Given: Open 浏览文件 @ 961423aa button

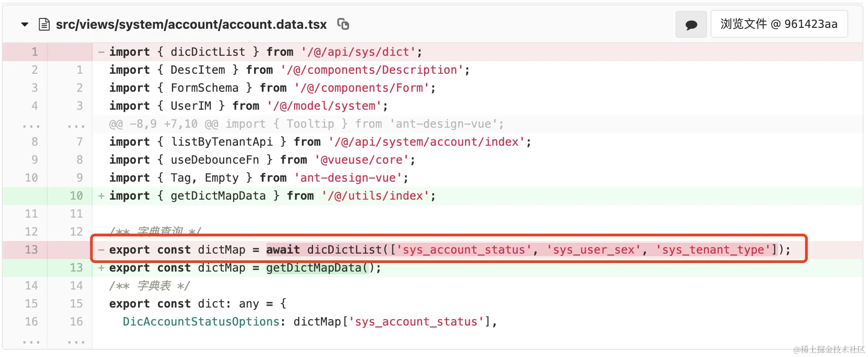Looking at the screenshot, I should [779, 24].
